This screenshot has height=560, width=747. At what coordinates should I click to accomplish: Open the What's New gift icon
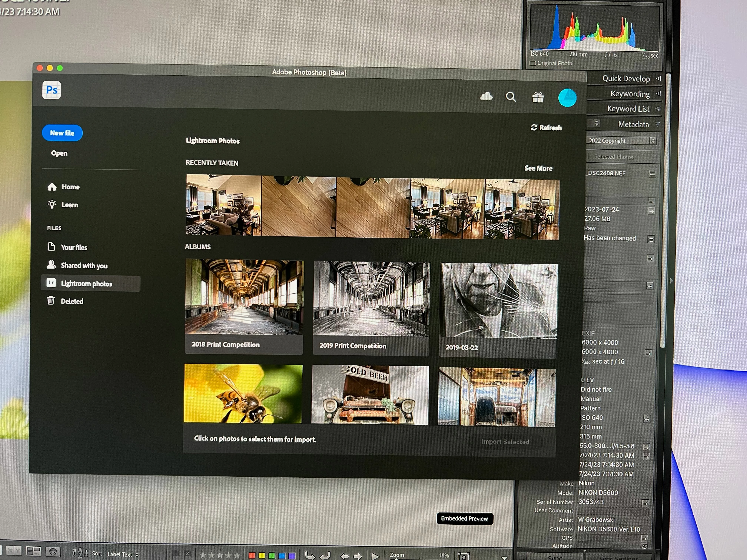click(x=538, y=98)
